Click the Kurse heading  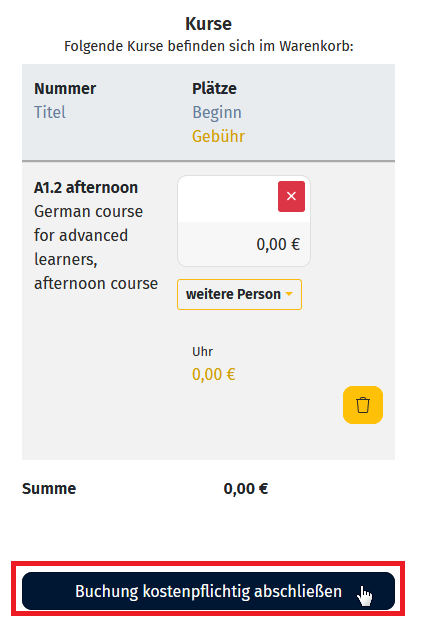click(x=209, y=24)
